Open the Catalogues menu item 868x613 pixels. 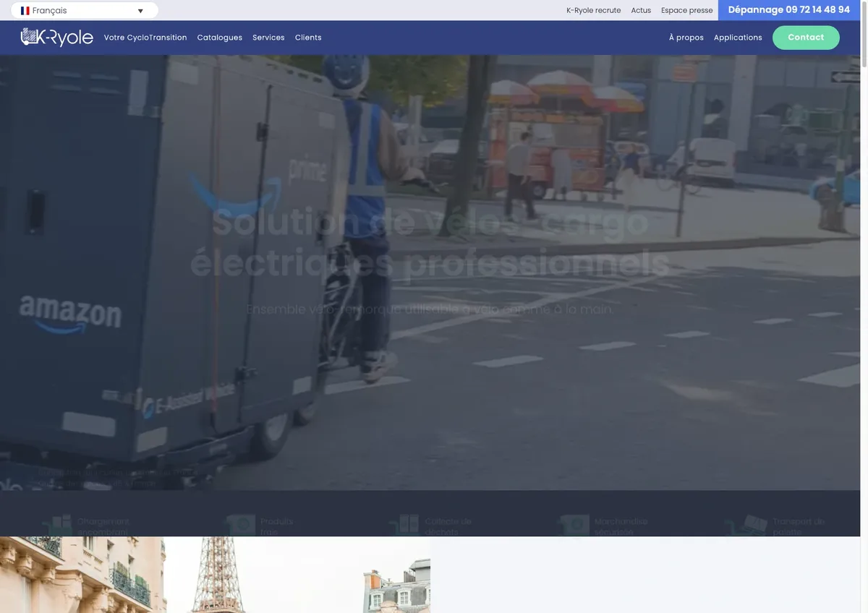click(220, 38)
